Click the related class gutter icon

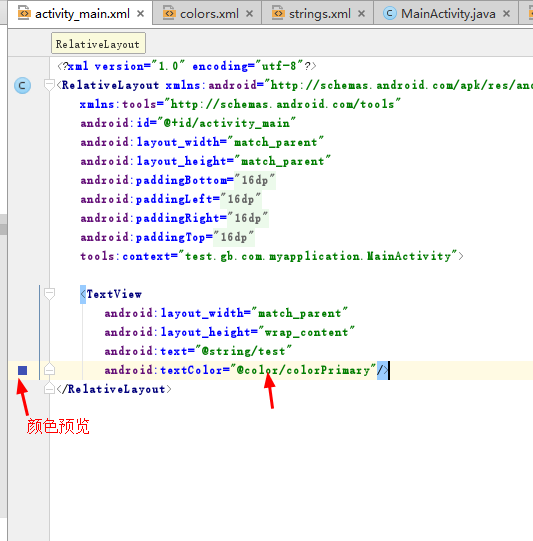coord(22,85)
